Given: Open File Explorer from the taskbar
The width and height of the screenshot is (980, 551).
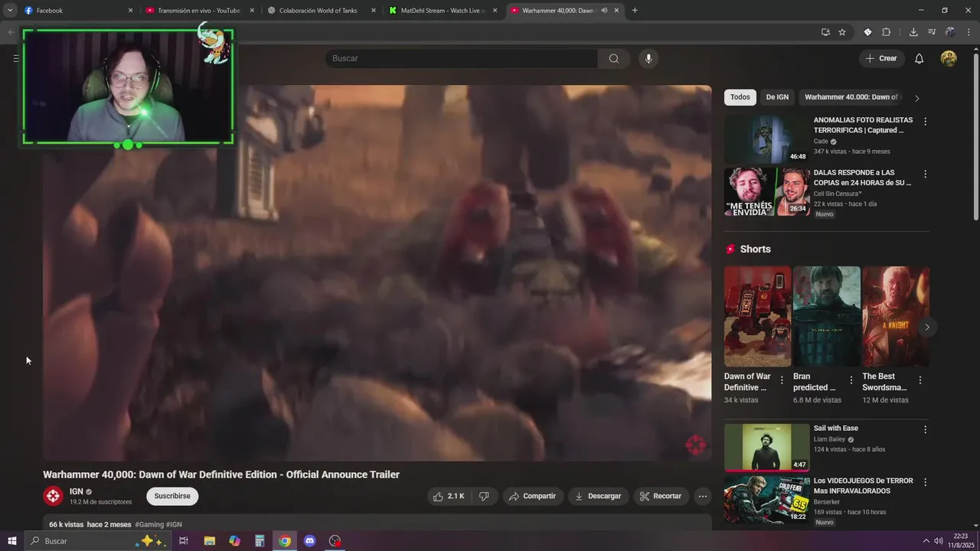Looking at the screenshot, I should (x=209, y=541).
